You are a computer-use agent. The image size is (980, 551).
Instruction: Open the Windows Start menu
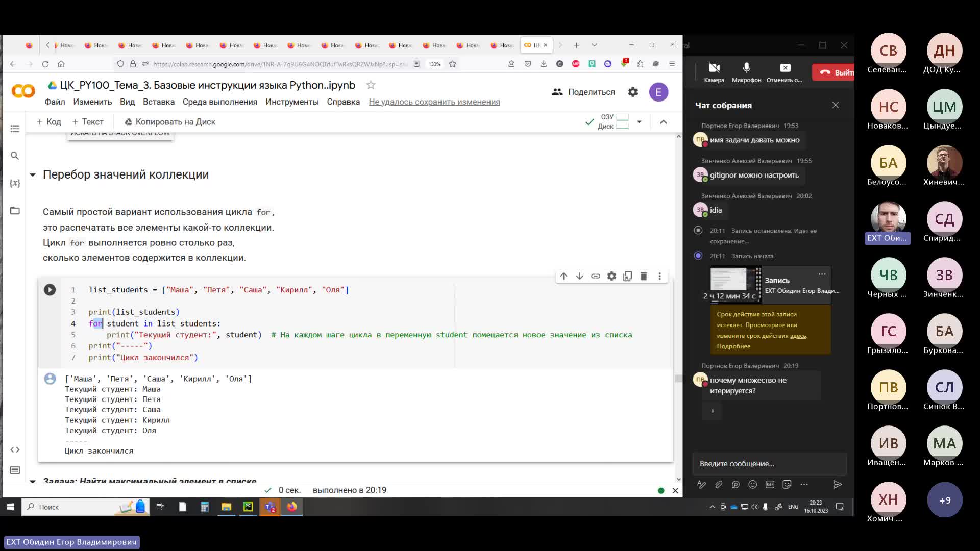point(10,507)
